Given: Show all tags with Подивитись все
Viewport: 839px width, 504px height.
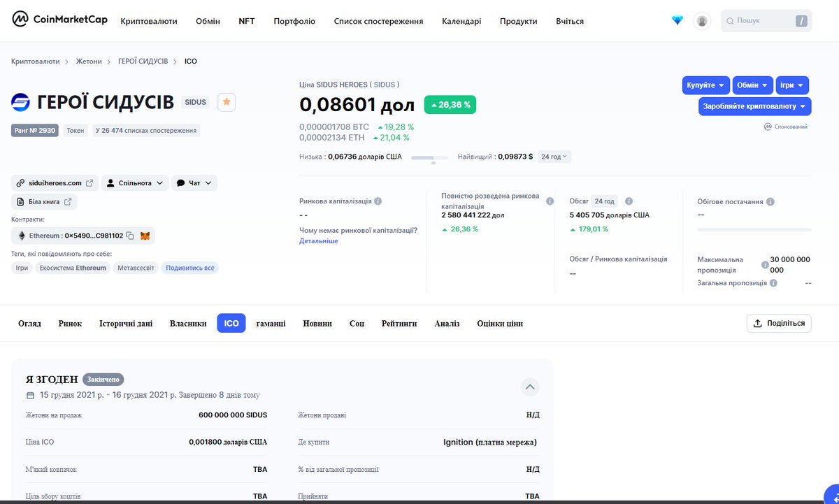Looking at the screenshot, I should [190, 268].
